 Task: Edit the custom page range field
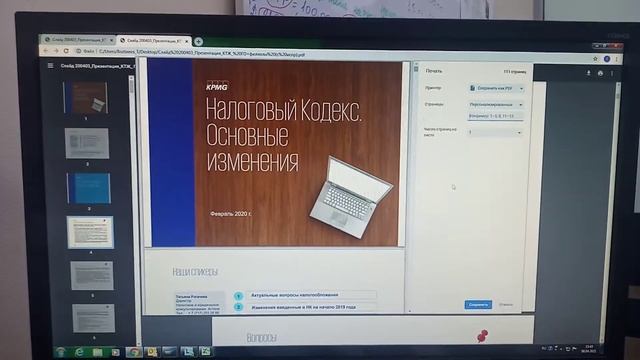[x=496, y=116]
